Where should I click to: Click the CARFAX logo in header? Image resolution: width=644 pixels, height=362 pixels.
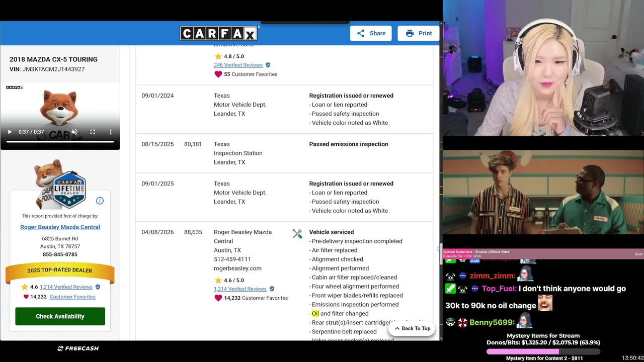[218, 34]
